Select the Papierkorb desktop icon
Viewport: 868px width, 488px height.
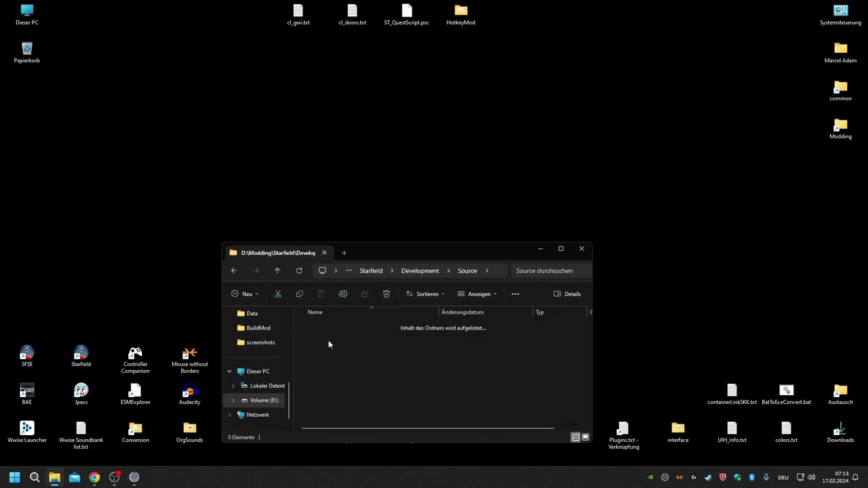27,53
